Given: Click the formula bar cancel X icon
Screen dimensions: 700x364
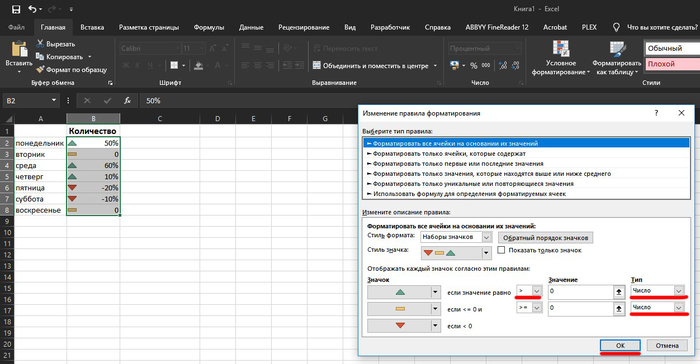Looking at the screenshot, I should [87, 100].
